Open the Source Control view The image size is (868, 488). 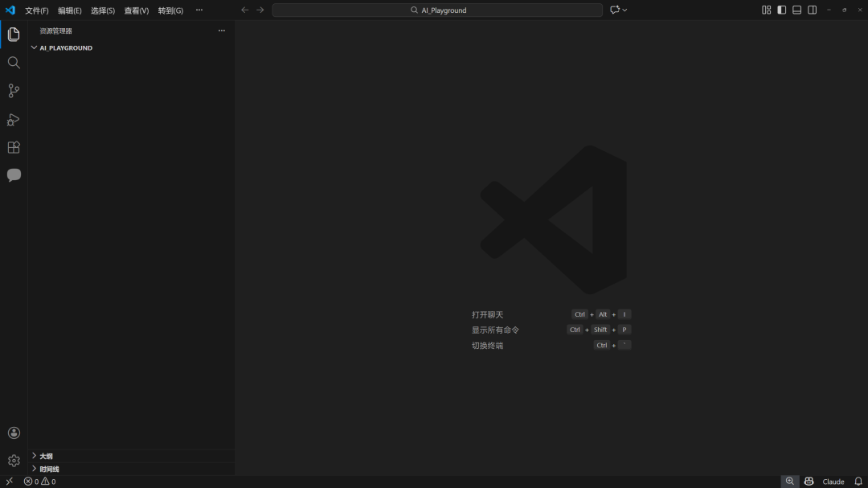click(14, 91)
